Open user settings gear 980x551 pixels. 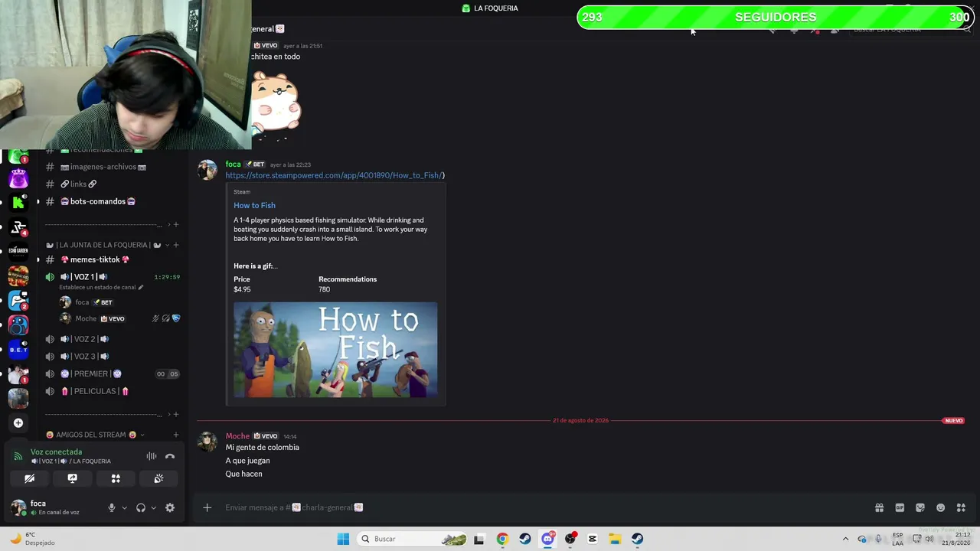pyautogui.click(x=170, y=507)
